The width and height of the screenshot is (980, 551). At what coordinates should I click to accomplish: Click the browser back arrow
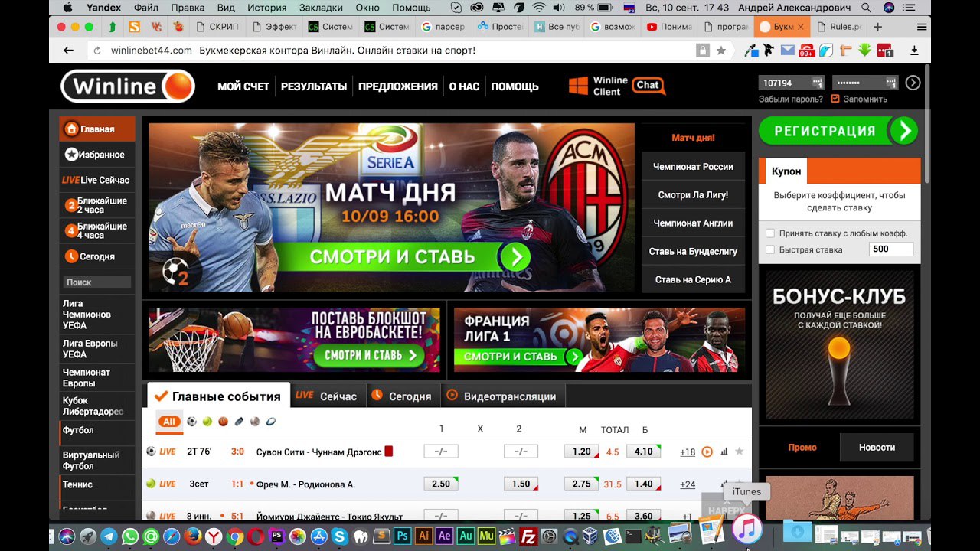(x=68, y=50)
